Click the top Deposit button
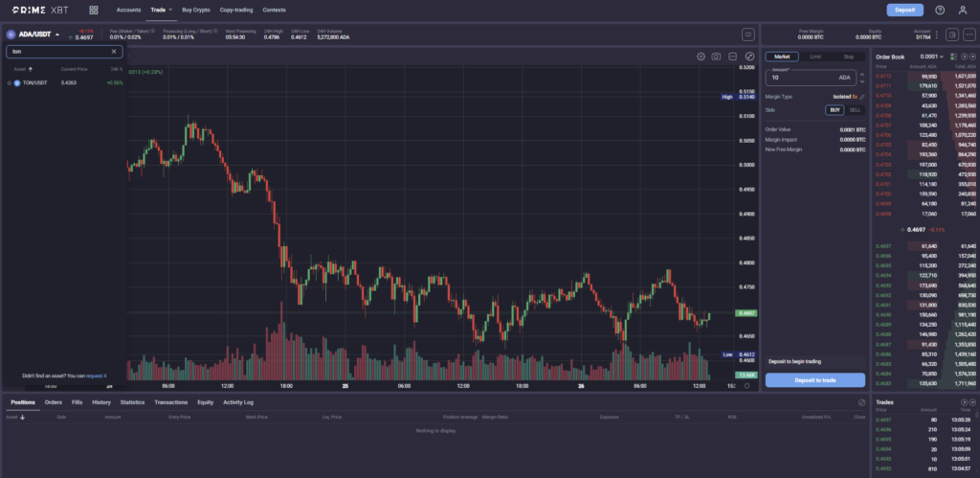 click(905, 10)
